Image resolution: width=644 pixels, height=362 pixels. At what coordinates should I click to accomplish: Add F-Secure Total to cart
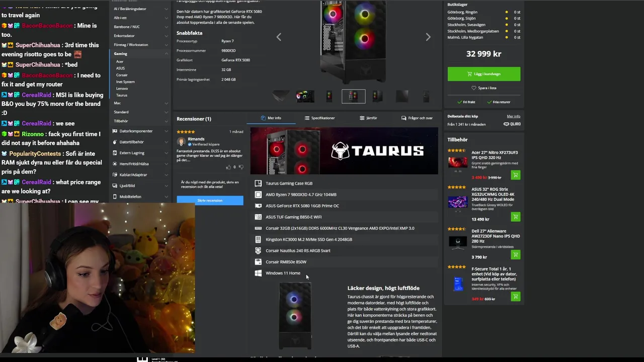(515, 297)
